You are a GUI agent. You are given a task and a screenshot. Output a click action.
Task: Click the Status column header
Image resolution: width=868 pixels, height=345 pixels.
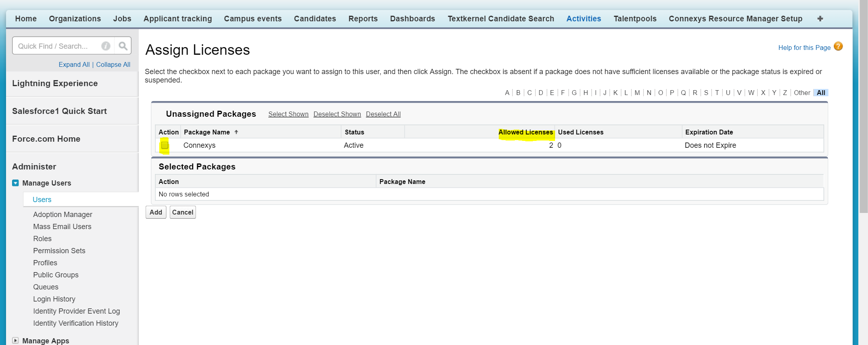click(354, 132)
